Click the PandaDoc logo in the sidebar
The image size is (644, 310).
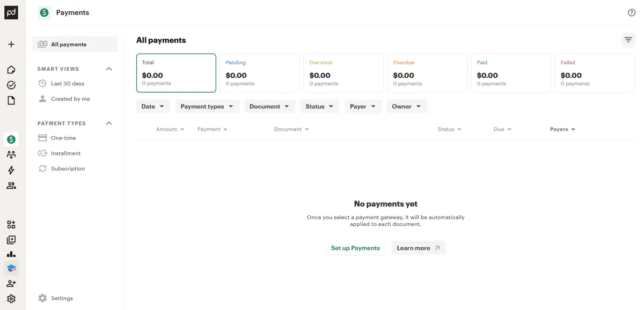tap(11, 12)
